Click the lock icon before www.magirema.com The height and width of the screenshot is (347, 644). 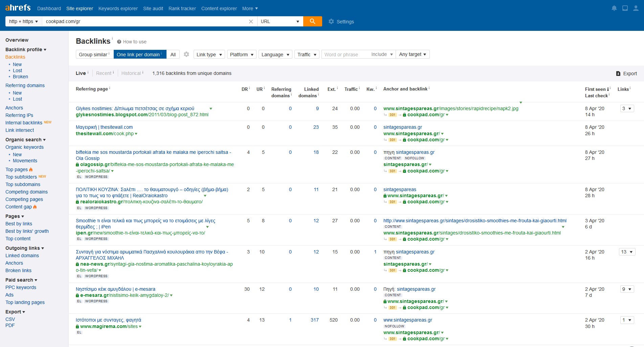77,327
